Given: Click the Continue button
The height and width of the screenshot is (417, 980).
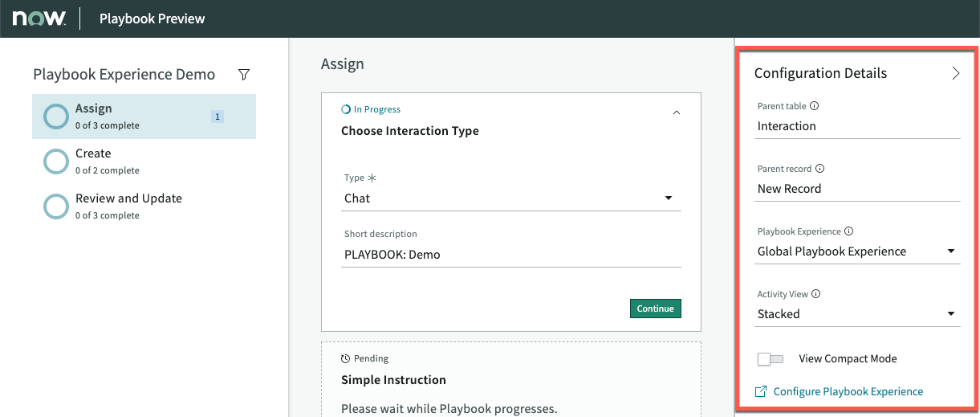Looking at the screenshot, I should click(x=656, y=309).
